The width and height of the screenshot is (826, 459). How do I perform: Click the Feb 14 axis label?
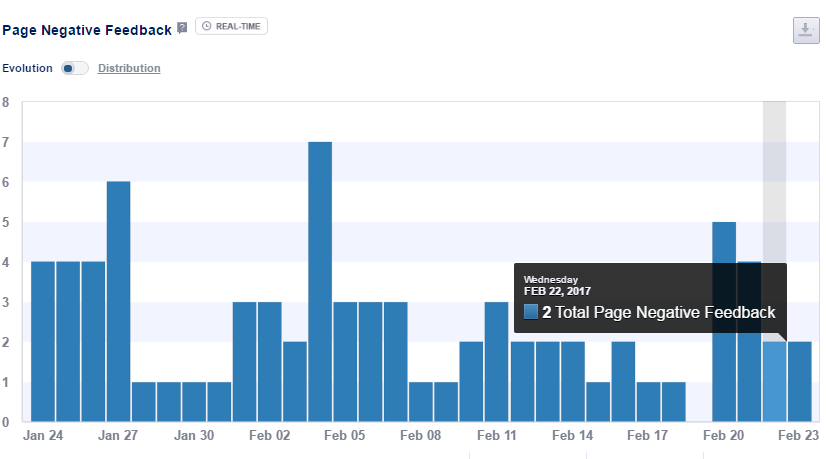(572, 436)
